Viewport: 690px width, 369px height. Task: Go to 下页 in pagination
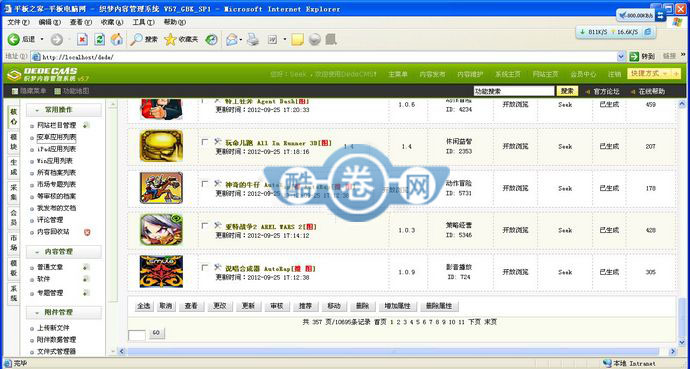tap(474, 322)
